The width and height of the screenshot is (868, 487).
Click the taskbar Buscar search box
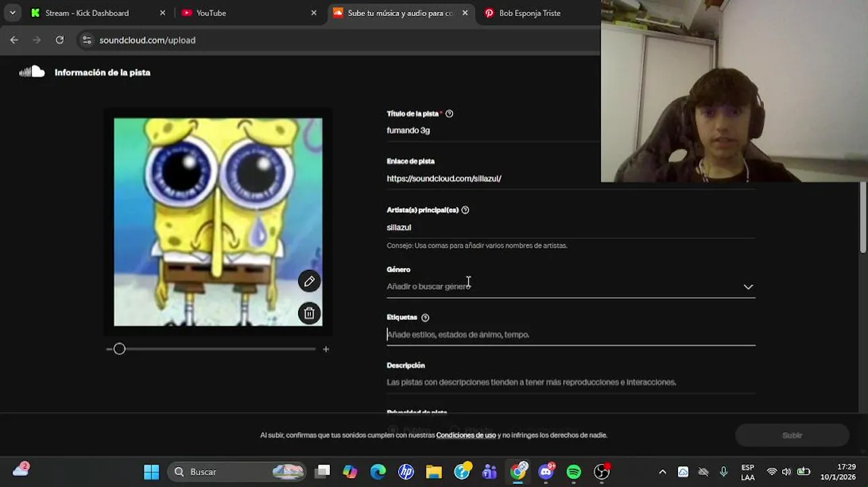point(237,471)
